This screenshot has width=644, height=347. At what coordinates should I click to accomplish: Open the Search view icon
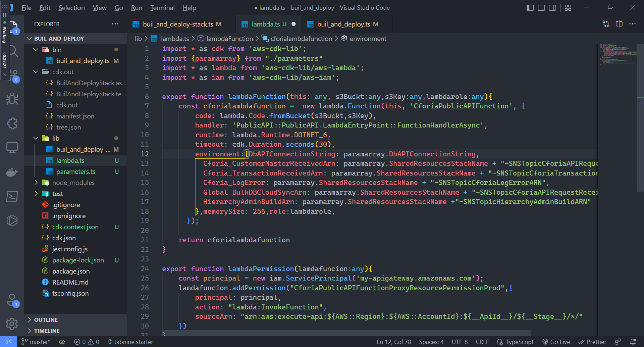[x=13, y=51]
